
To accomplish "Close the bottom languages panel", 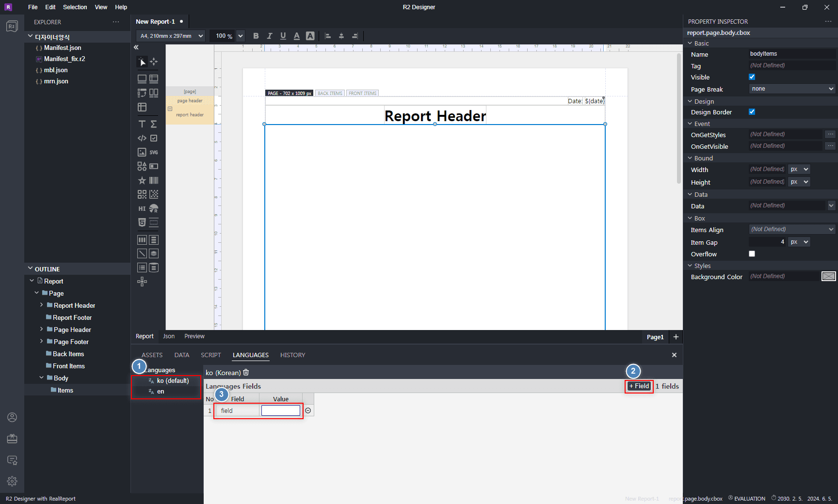I will pos(674,355).
